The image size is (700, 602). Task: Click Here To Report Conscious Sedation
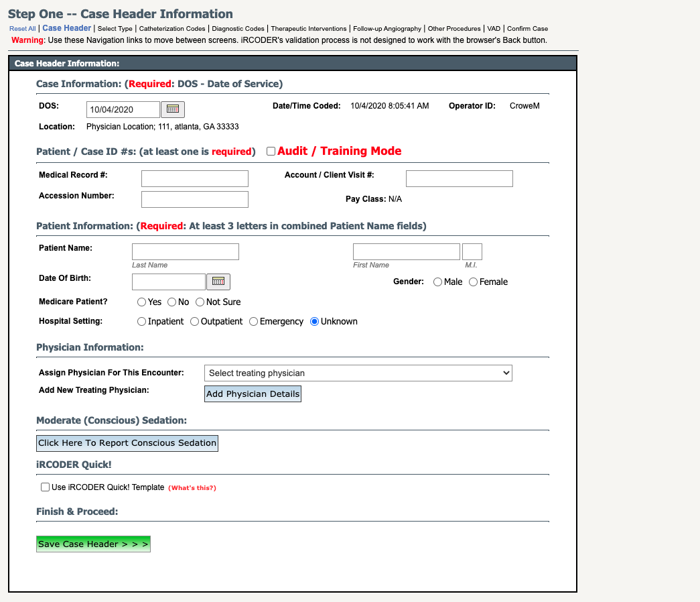(x=127, y=443)
